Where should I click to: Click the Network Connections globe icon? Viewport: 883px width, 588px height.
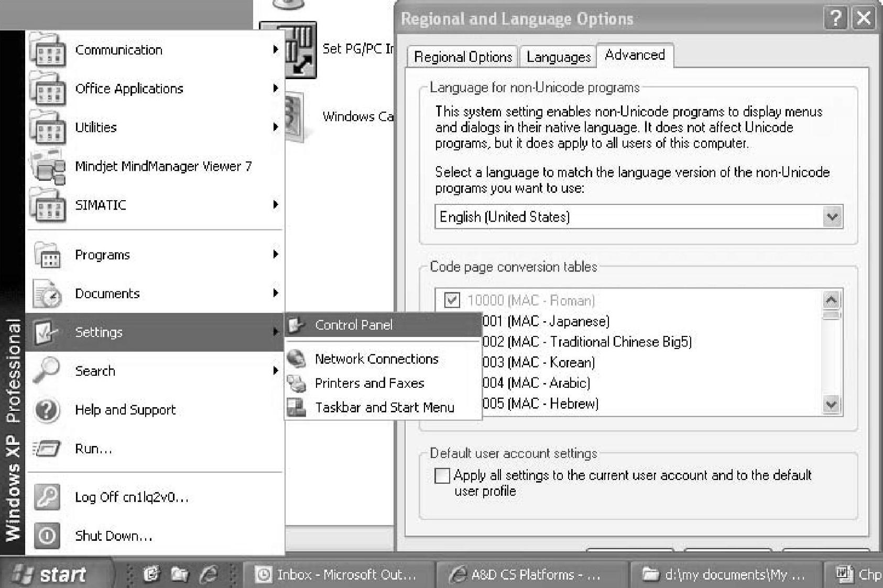[297, 359]
